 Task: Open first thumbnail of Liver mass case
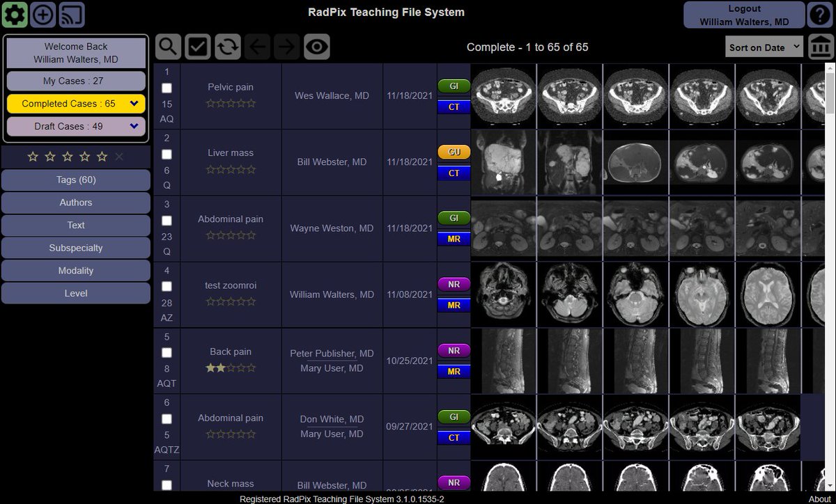[x=504, y=162]
